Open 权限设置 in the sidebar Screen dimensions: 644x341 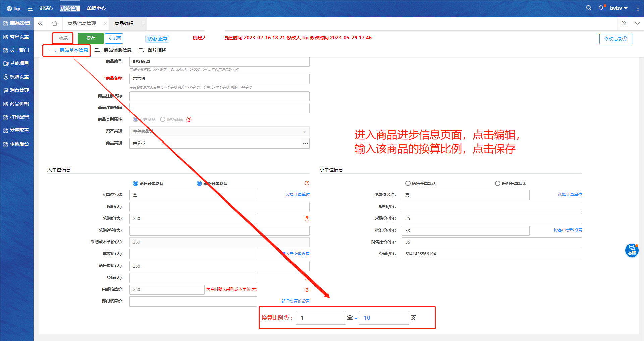(x=17, y=77)
